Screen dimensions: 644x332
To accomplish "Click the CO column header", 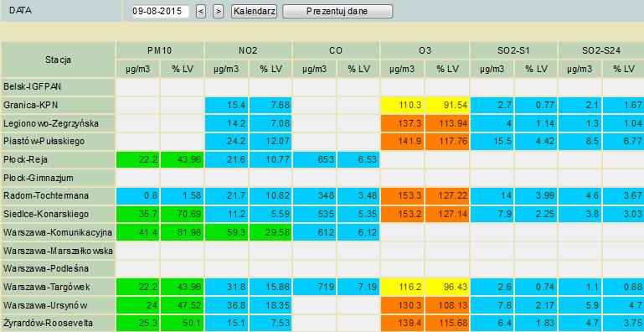I will pos(336,50).
